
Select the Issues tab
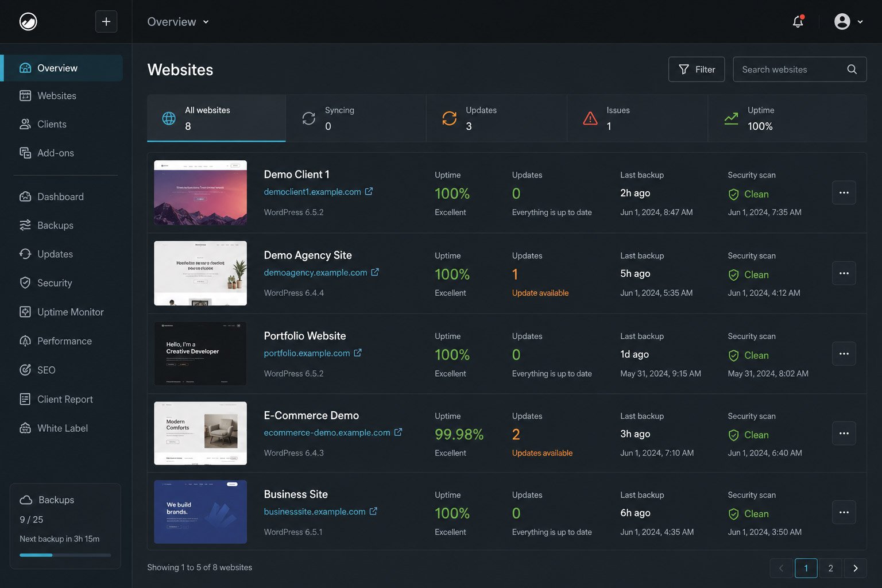[x=637, y=118]
